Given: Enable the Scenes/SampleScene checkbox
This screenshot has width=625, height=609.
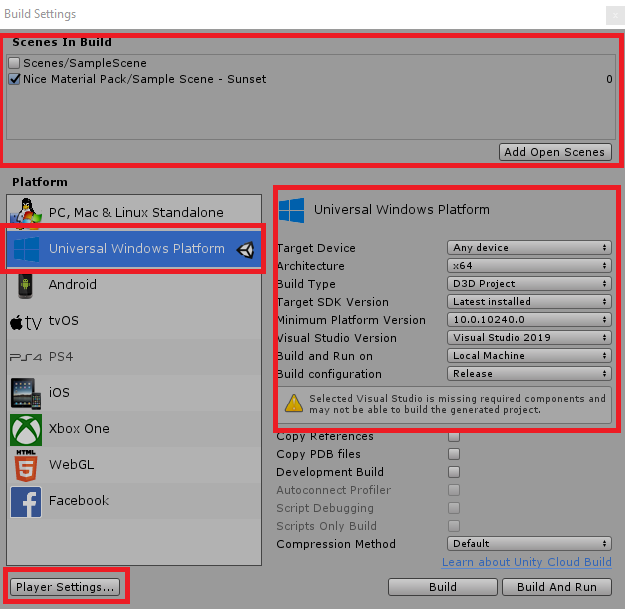Looking at the screenshot, I should (x=14, y=63).
